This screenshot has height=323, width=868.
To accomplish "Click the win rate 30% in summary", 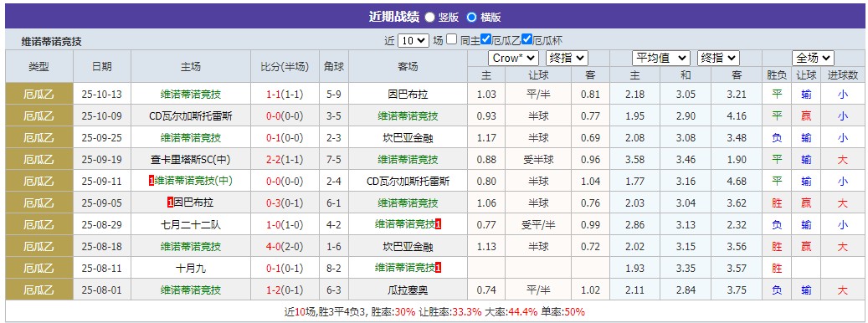I will pyautogui.click(x=405, y=311).
